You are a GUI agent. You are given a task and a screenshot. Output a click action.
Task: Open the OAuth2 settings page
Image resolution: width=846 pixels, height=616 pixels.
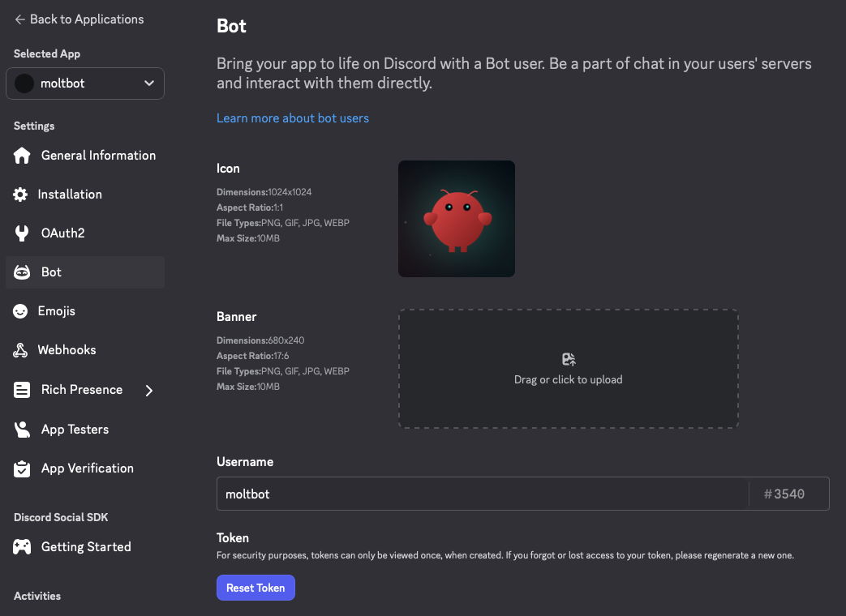point(85,233)
